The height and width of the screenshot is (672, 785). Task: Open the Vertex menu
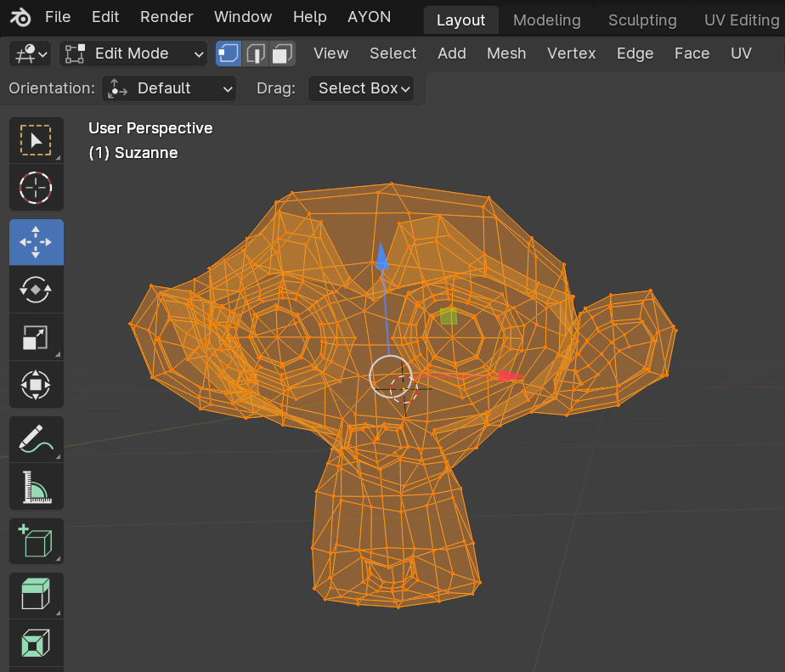[571, 54]
